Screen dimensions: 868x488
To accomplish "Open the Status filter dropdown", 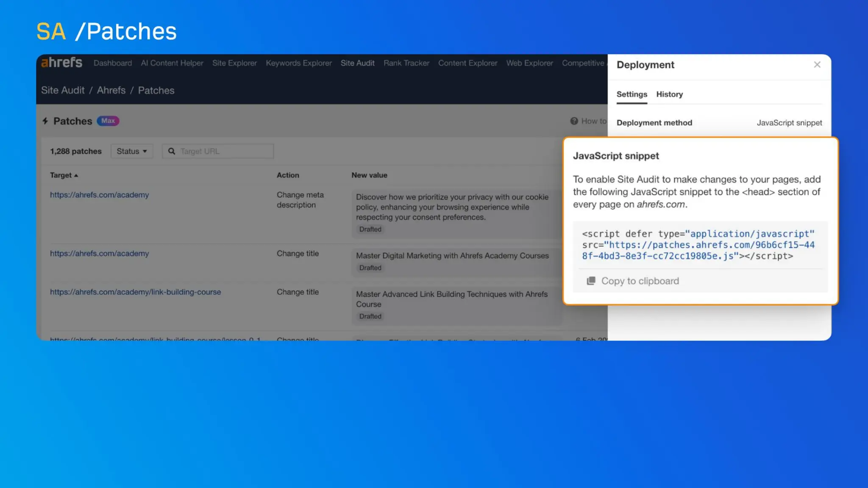I will coord(132,151).
